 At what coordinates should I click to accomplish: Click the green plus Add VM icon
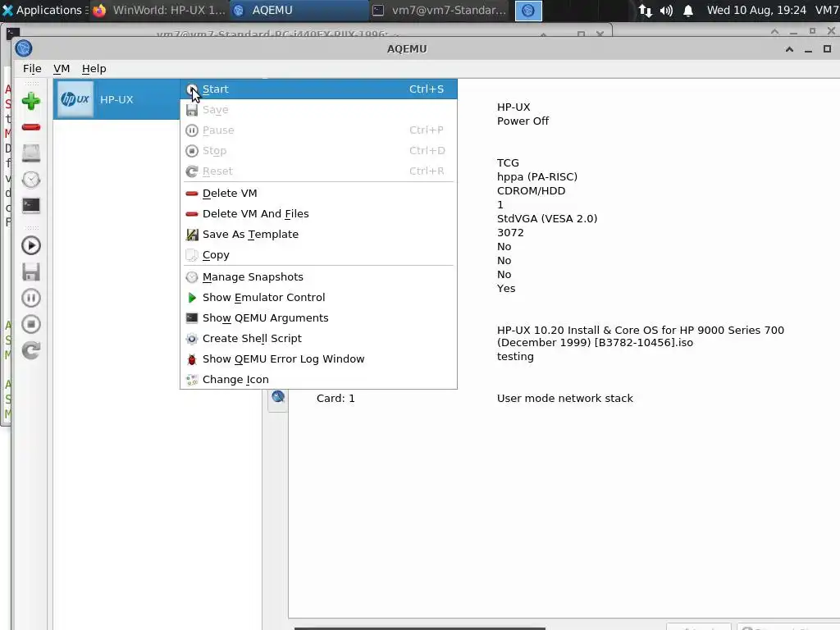coord(31,101)
